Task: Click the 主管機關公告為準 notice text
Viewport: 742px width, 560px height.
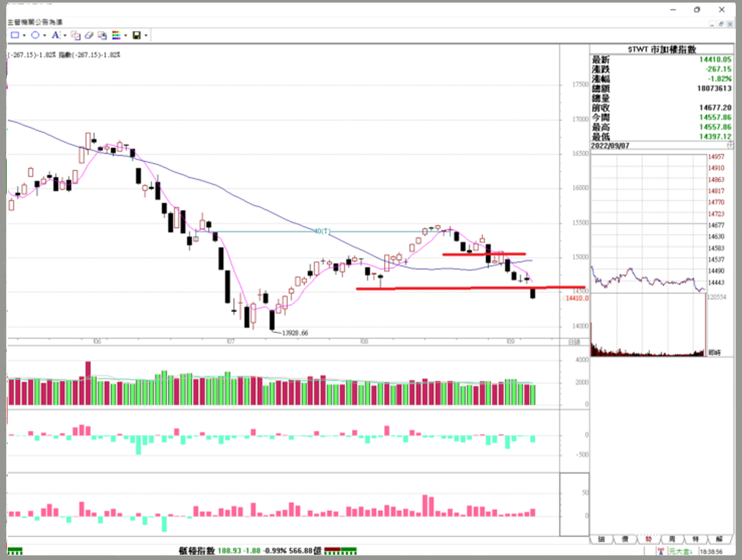Action: pos(35,22)
